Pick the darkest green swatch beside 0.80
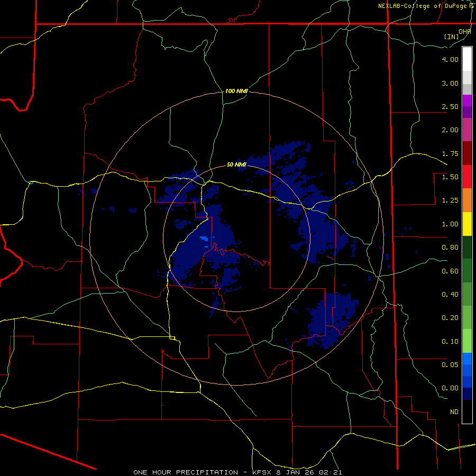Image resolution: width=476 pixels, height=476 pixels. pyautogui.click(x=467, y=248)
